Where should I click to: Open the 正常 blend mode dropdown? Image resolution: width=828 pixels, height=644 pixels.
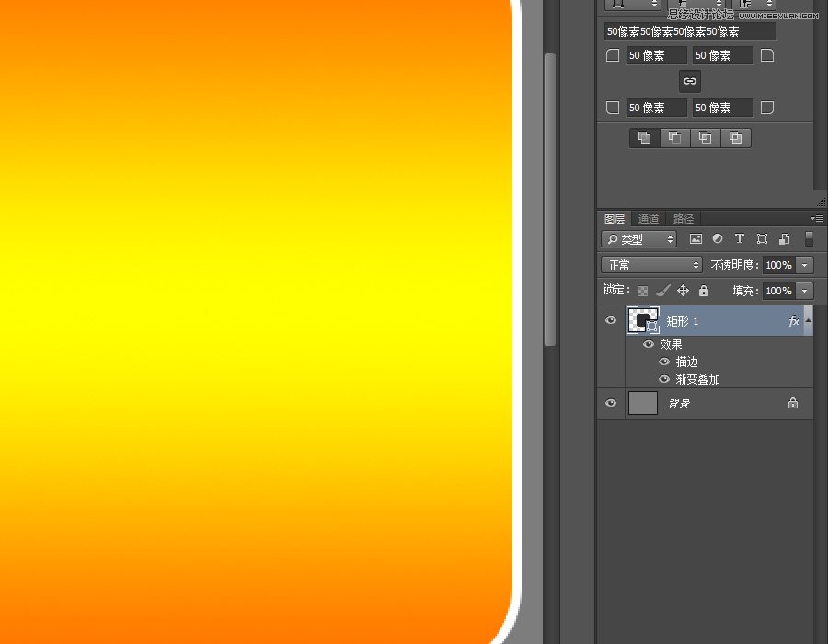651,265
